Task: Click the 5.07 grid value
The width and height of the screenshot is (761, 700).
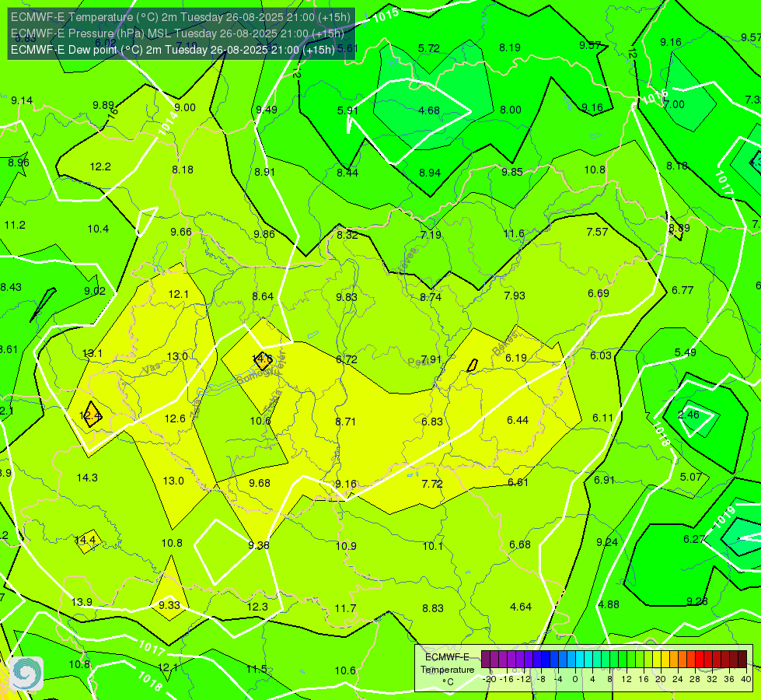Action: [x=690, y=477]
